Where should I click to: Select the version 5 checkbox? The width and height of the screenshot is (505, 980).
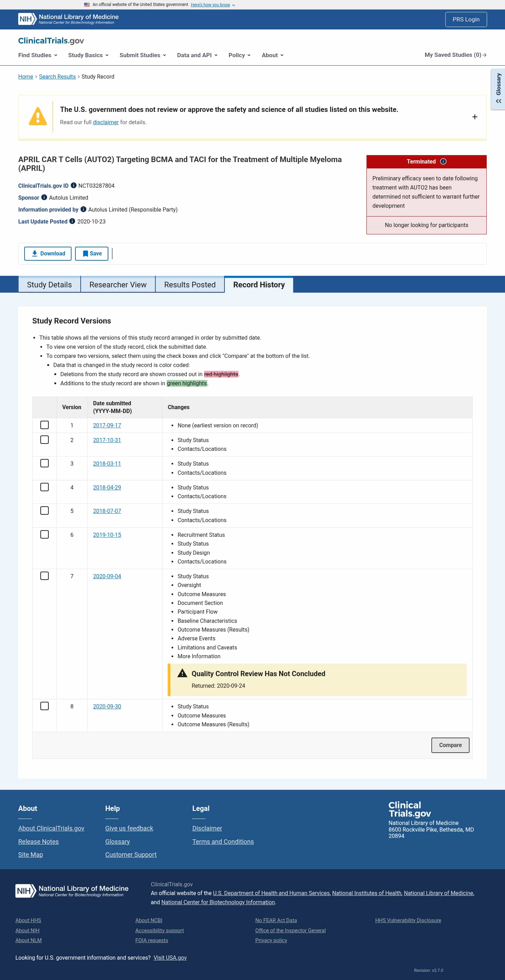click(45, 511)
